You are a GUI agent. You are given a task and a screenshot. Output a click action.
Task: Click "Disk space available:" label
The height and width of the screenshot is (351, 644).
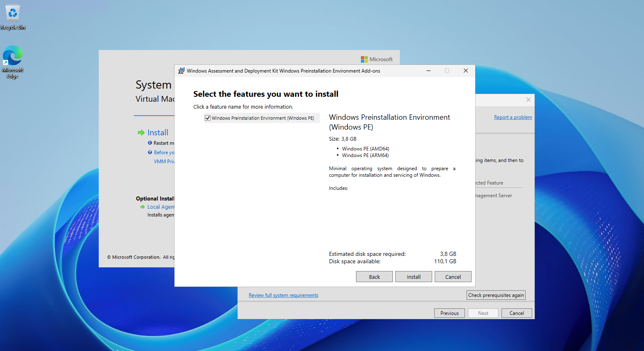355,262
